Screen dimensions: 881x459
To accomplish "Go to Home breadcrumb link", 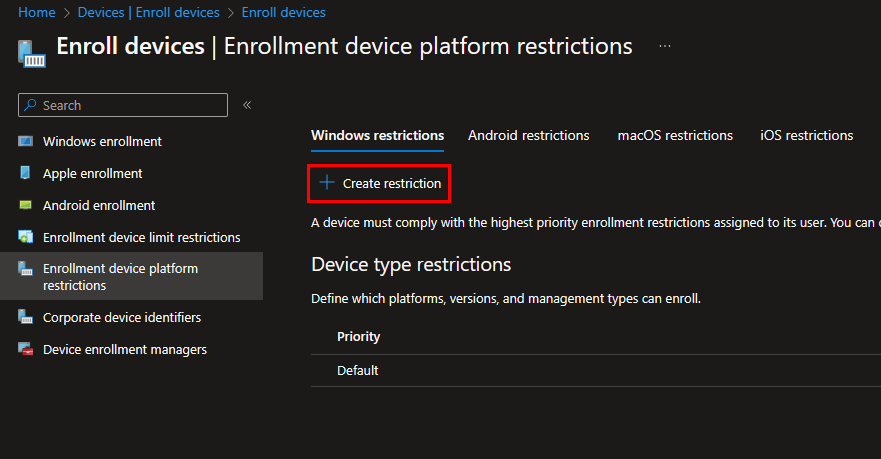I will (37, 12).
